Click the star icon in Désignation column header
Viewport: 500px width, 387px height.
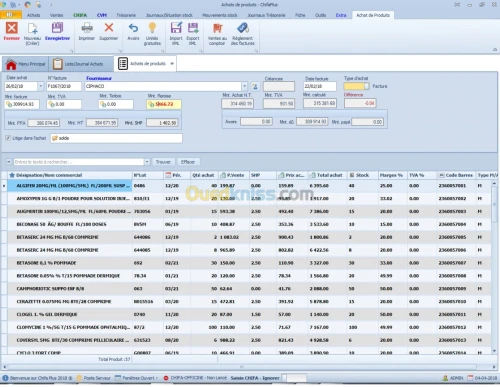pos(12,175)
